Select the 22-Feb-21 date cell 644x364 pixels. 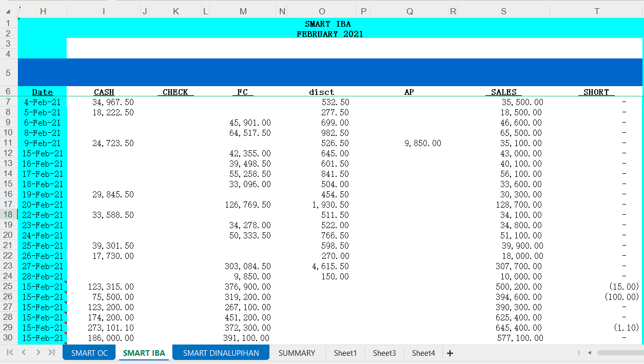click(43, 215)
